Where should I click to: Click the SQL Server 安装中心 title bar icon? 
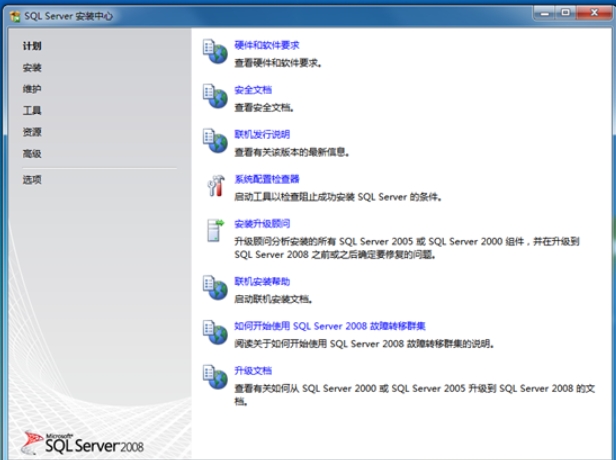(x=15, y=16)
